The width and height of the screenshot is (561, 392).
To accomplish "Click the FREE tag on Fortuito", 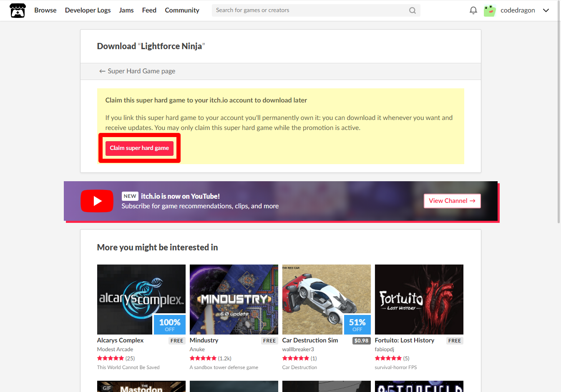I will click(x=455, y=341).
